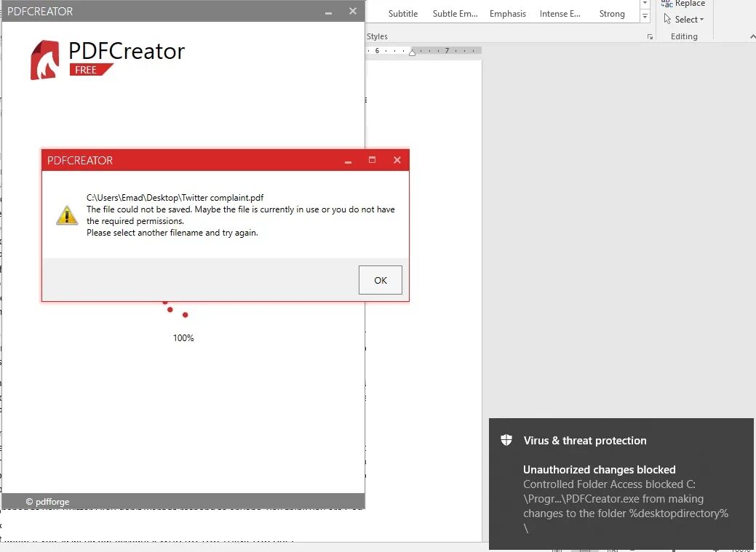This screenshot has width=756, height=552.
Task: Click the file path 'Twitter complaint.pdf' text
Action: coord(175,198)
